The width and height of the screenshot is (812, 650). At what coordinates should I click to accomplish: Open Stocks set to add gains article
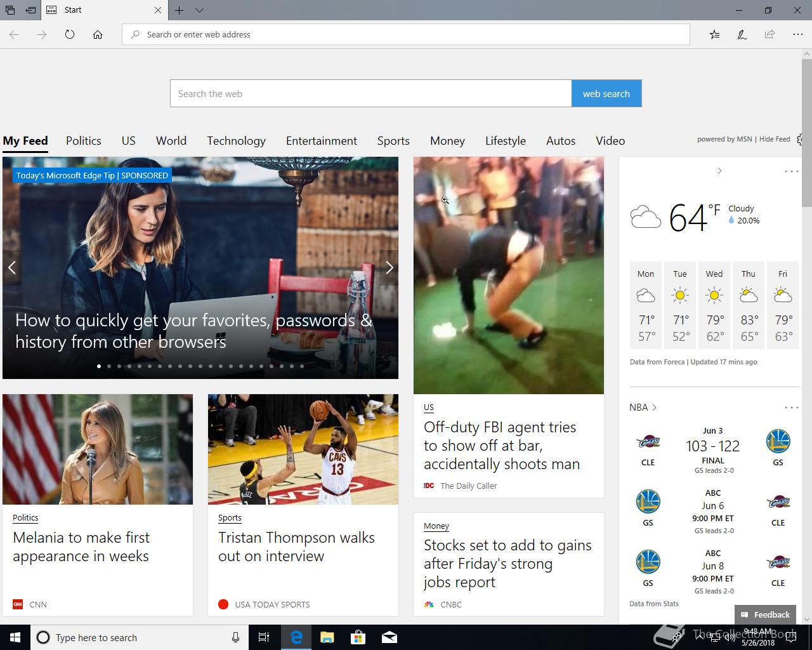click(x=507, y=564)
